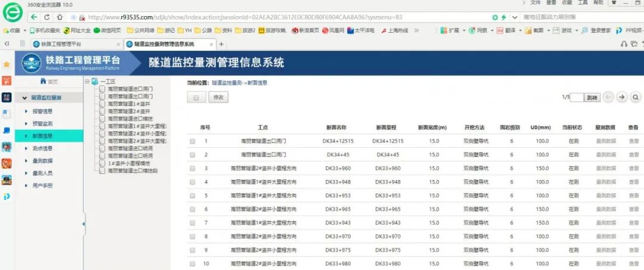The height and width of the screenshot is (270, 644).
Task: Open the 首页 home icon in sidebar
Action: coord(43,82)
